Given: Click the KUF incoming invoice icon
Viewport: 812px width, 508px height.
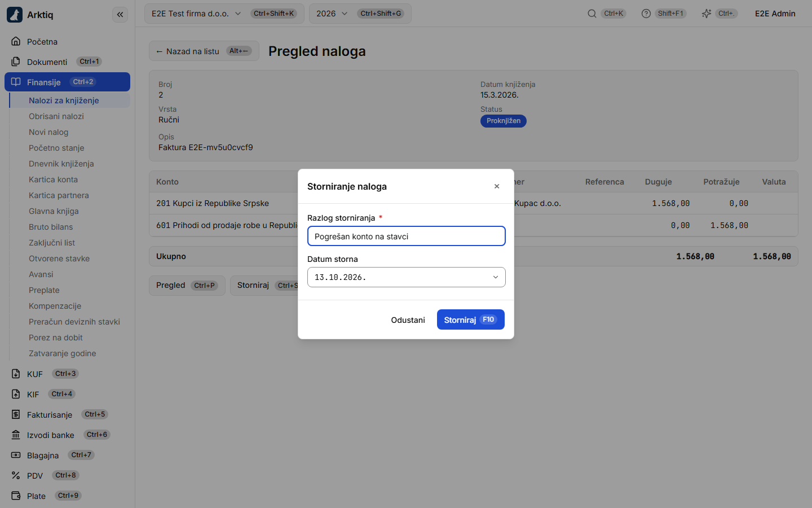Looking at the screenshot, I should pos(16,374).
